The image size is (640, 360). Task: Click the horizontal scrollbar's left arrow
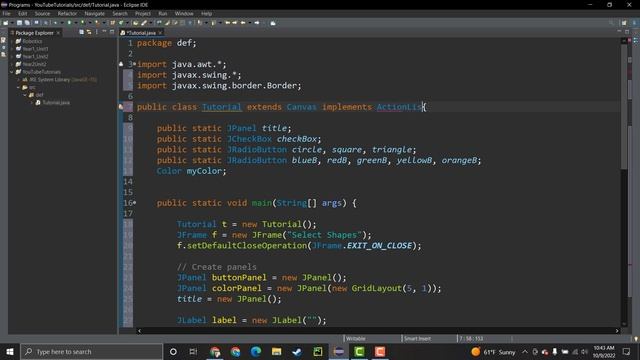point(139,331)
